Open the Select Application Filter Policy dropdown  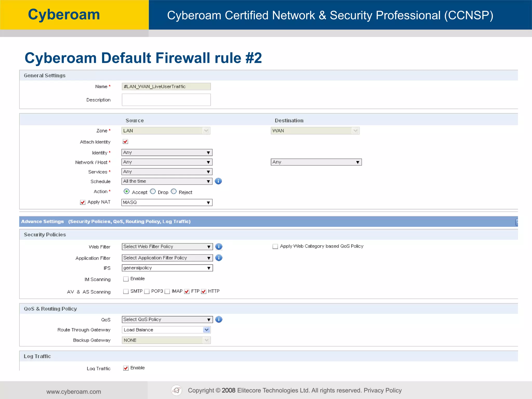coord(167,258)
